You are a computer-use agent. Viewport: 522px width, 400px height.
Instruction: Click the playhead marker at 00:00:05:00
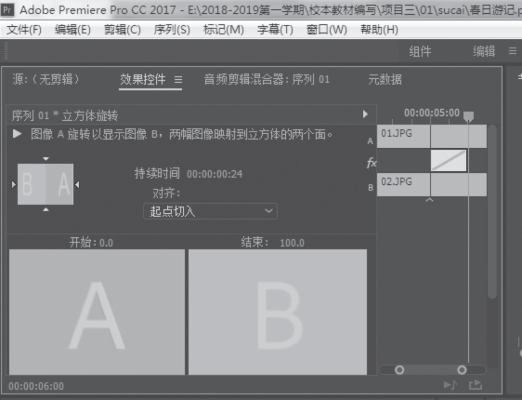click(x=468, y=116)
